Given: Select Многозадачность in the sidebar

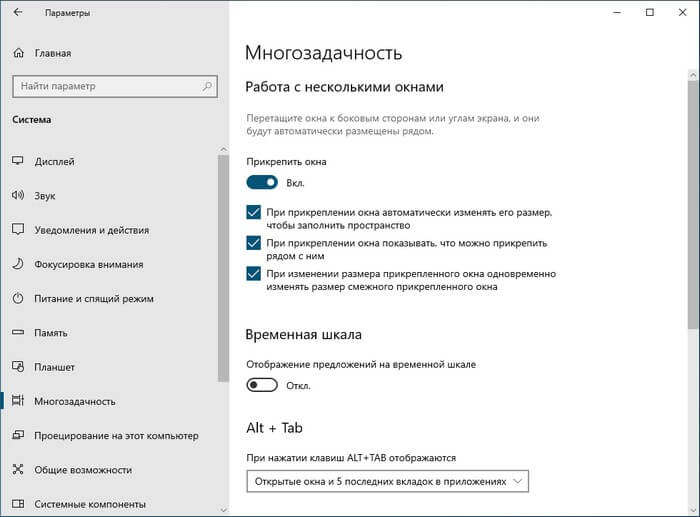Looking at the screenshot, I should 75,401.
